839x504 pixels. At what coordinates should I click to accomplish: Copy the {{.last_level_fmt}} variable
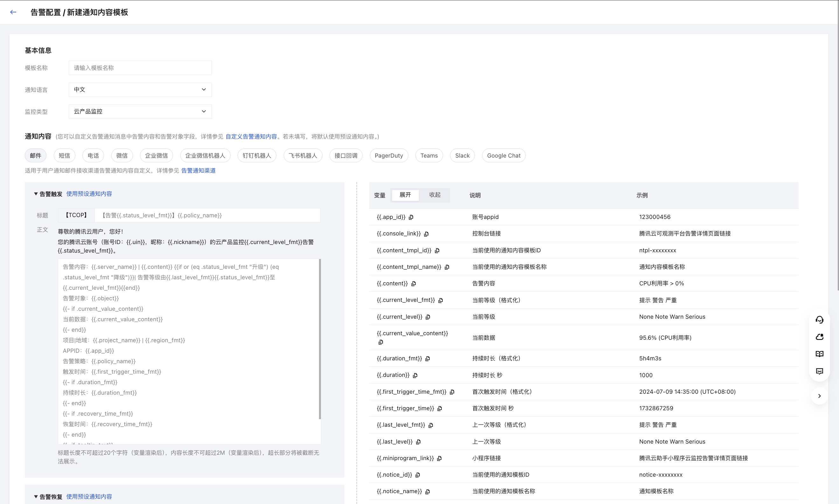431,426
